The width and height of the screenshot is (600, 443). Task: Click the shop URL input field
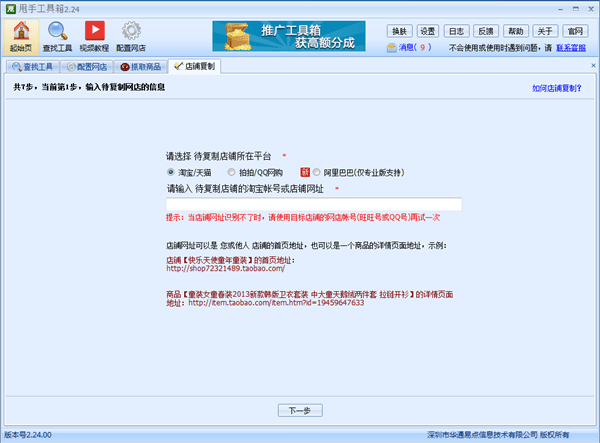tap(313, 204)
